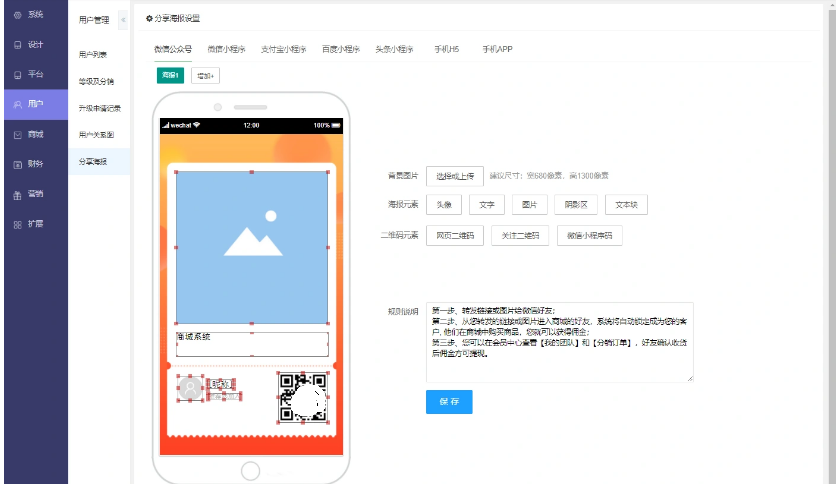Add a 阴影区 element to the poster
Viewport: 836px width, 484px height.
575,205
